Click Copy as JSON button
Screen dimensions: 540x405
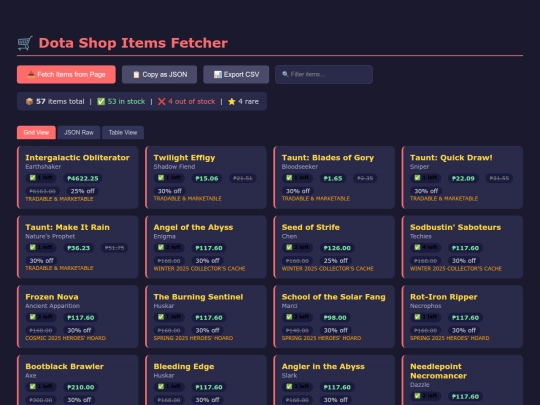159,74
